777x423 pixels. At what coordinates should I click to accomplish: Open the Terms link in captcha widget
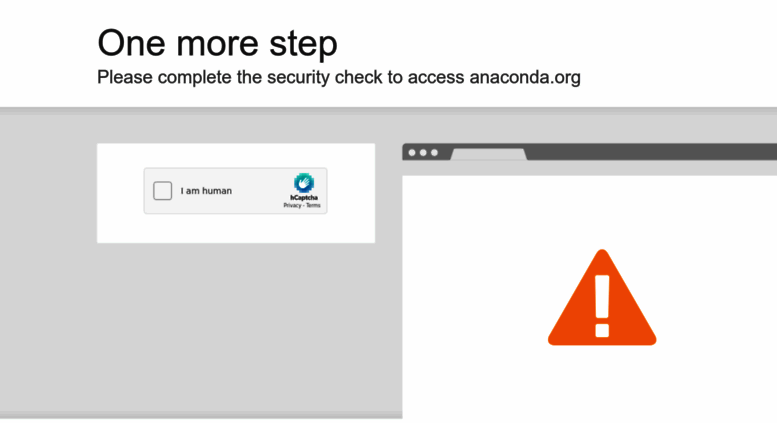click(x=313, y=205)
